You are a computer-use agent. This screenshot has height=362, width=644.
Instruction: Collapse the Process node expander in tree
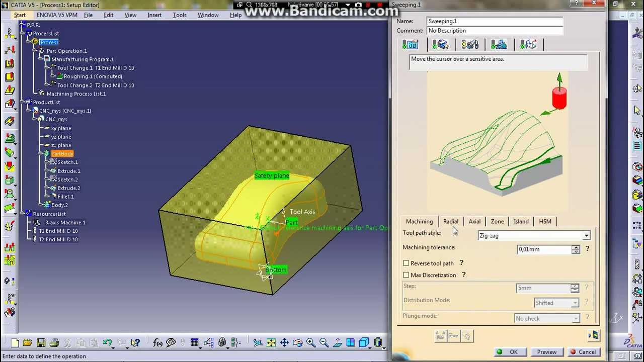(29, 42)
